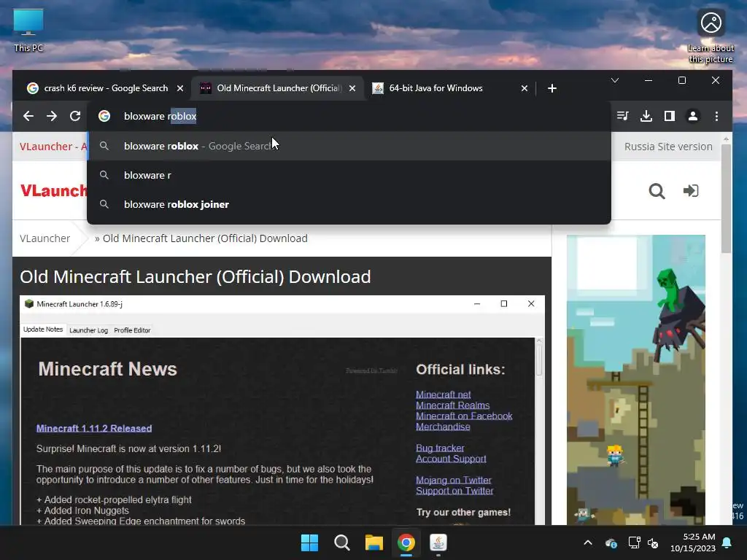Select the Update Notes tab in launcher image

coord(43,330)
